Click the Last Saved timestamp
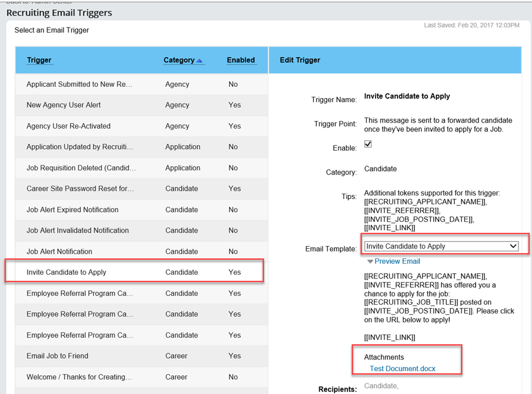The image size is (532, 394). [x=471, y=25]
